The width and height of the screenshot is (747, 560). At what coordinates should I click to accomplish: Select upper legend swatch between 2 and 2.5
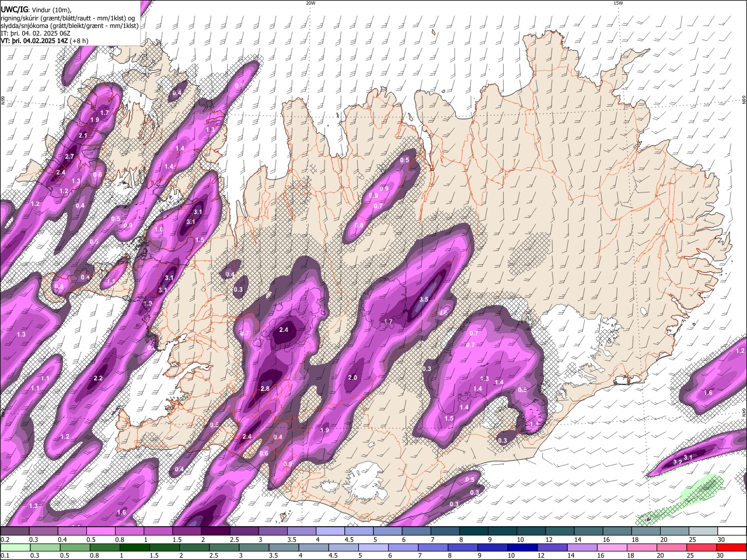coord(215,531)
